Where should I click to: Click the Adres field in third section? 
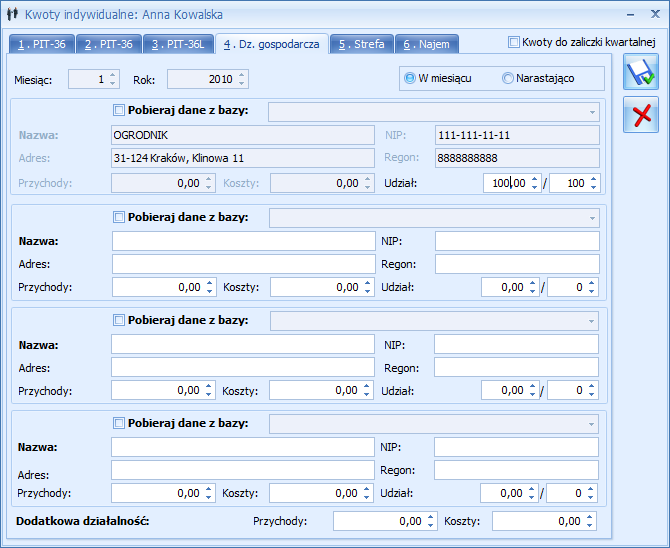click(x=243, y=367)
